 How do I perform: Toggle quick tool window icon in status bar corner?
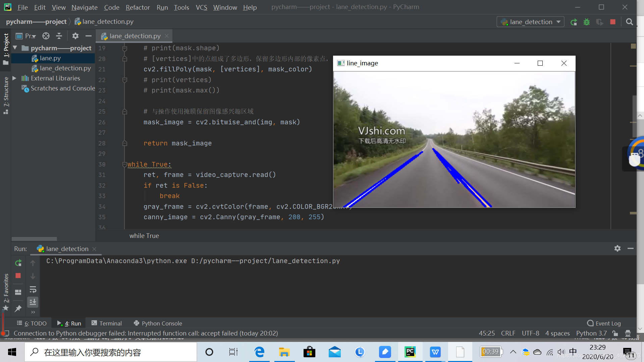pos(6,333)
